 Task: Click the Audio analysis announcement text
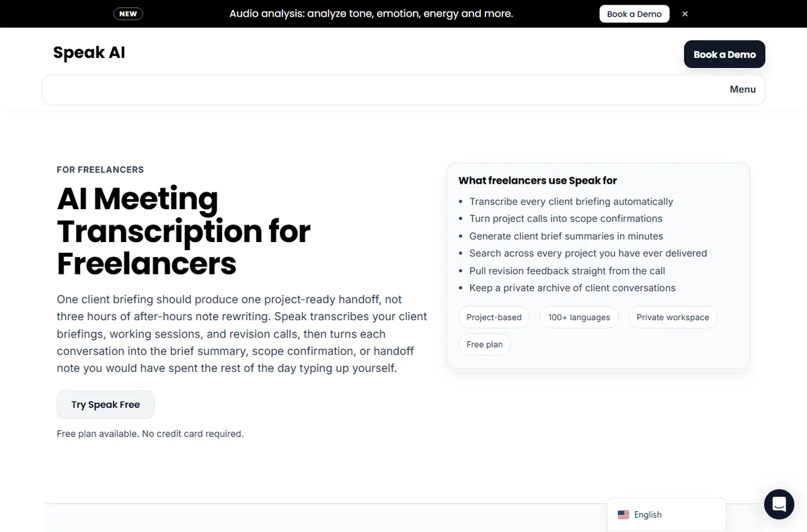(371, 13)
